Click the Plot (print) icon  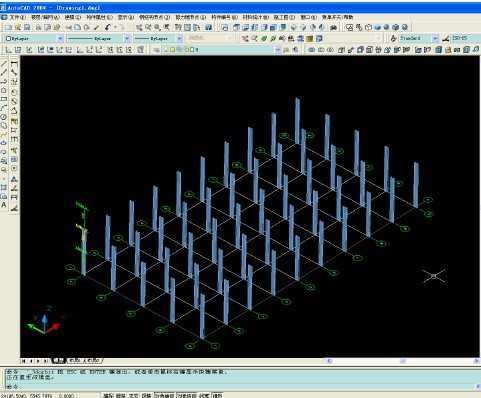pos(38,28)
